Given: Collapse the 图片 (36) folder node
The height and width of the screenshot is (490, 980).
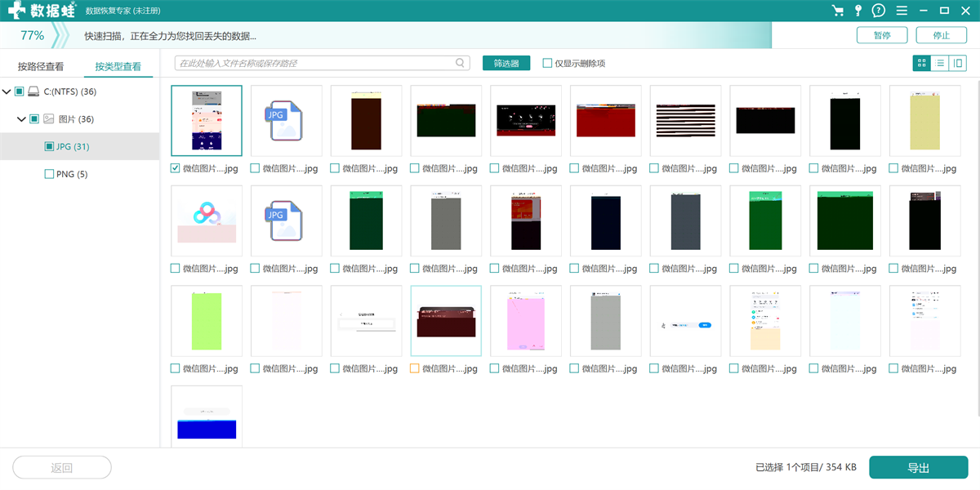Looking at the screenshot, I should 21,119.
